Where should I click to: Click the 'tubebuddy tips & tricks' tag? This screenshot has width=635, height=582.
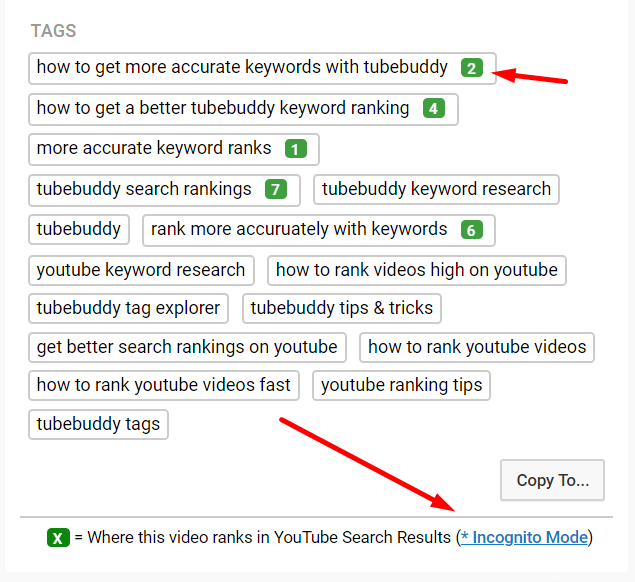point(342,308)
